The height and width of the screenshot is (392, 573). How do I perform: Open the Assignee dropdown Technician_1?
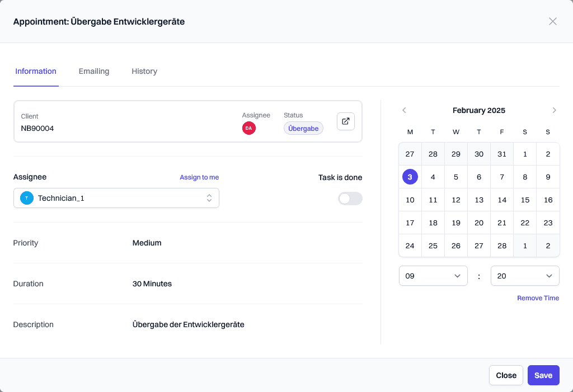tap(116, 198)
